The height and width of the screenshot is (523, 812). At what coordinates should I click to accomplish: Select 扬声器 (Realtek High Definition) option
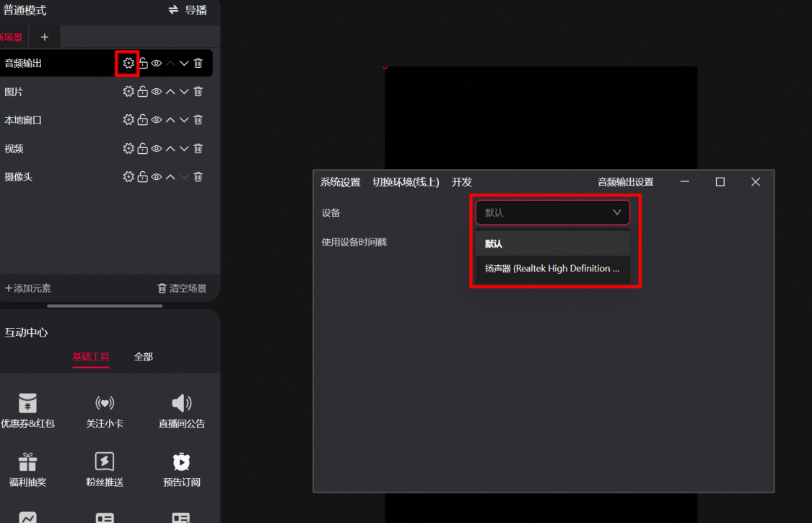click(553, 269)
